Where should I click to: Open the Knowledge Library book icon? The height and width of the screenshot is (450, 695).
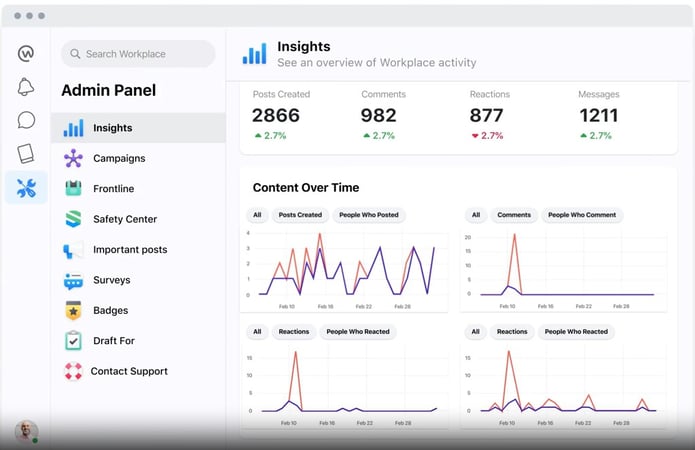(26, 153)
